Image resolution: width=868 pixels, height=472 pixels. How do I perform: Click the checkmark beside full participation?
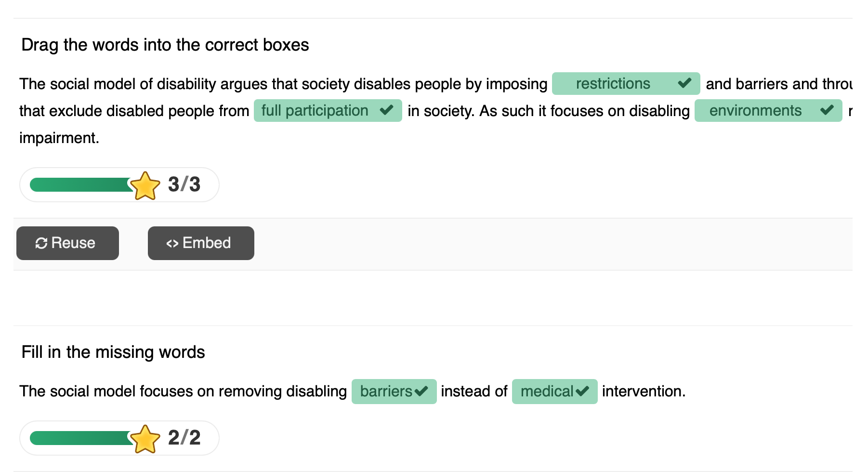click(x=386, y=110)
